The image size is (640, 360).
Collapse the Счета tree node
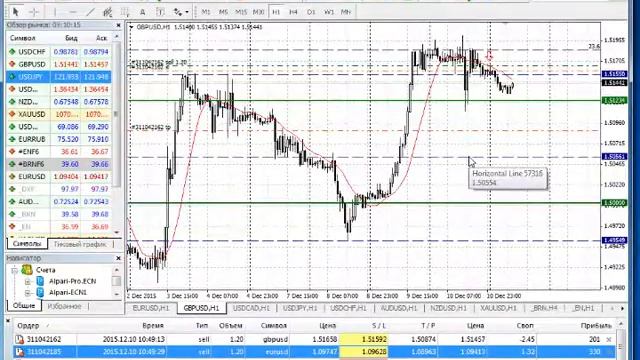(14, 270)
